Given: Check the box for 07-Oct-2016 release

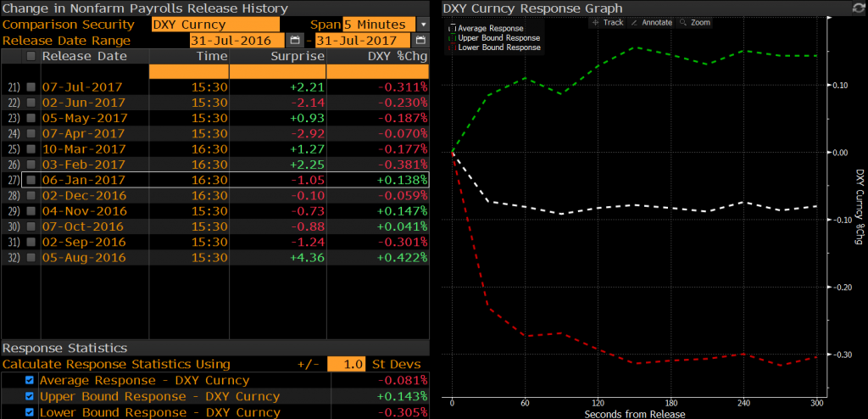Looking at the screenshot, I should 31,226.
